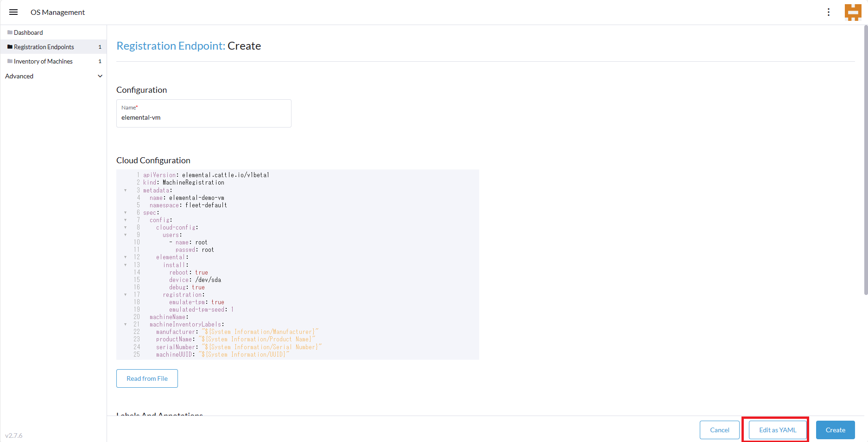Expand the Advanced sidebar section
868x442 pixels.
pos(53,76)
